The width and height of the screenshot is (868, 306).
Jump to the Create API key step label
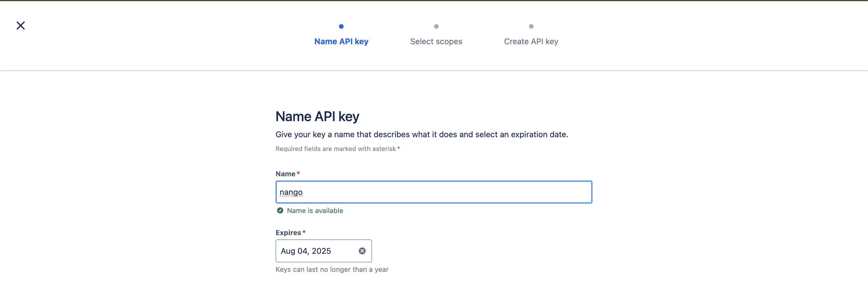pos(531,41)
